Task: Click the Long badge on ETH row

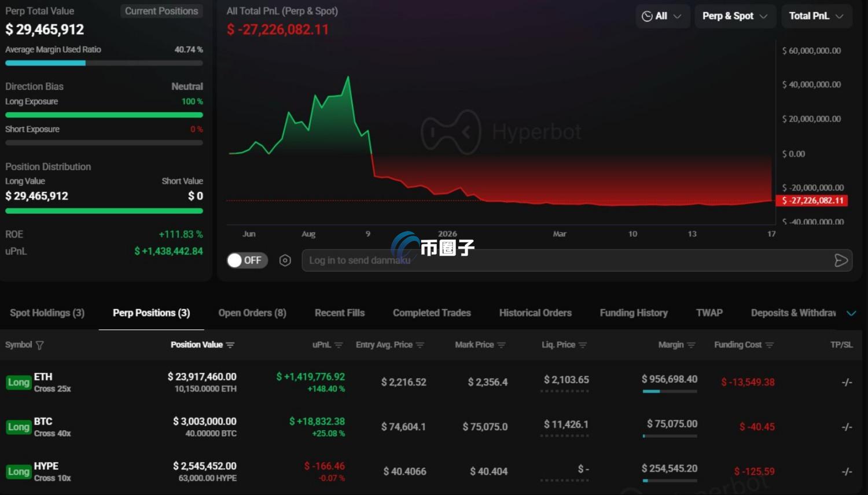Action: click(19, 383)
